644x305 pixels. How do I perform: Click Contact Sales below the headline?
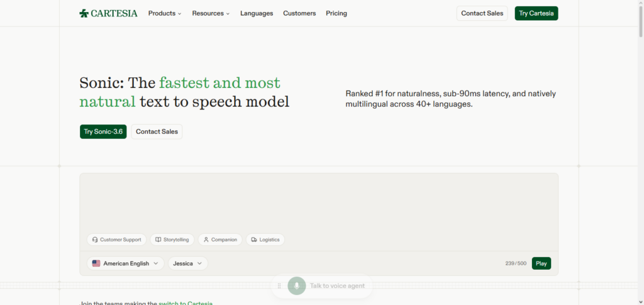(157, 132)
